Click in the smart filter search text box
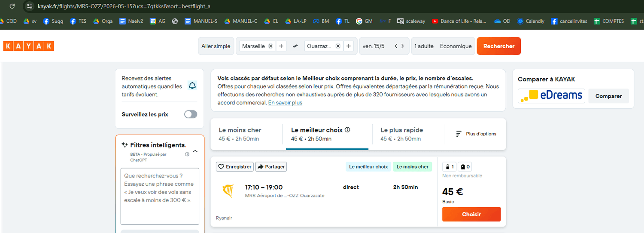 click(160, 196)
